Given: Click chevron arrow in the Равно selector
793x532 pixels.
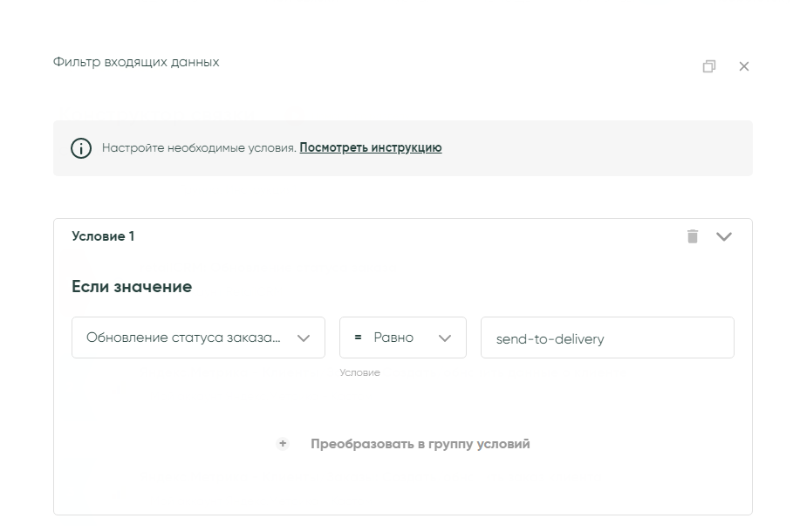Looking at the screenshot, I should [x=445, y=338].
